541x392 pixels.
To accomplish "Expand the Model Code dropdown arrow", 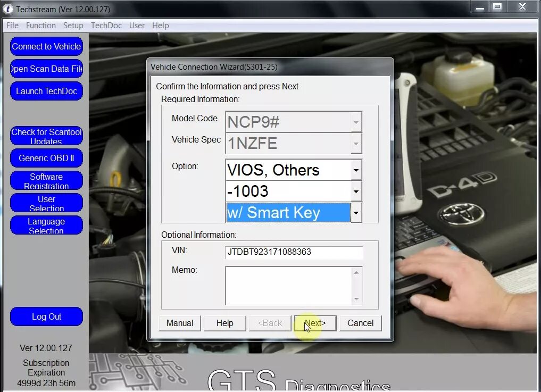I will (356, 122).
